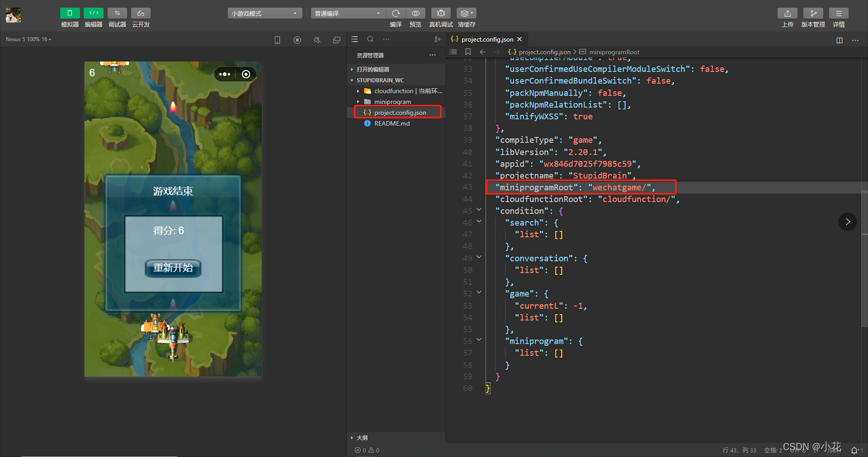This screenshot has width=868, height=457.
Task: Click the notification bell in status bar
Action: coord(855,450)
